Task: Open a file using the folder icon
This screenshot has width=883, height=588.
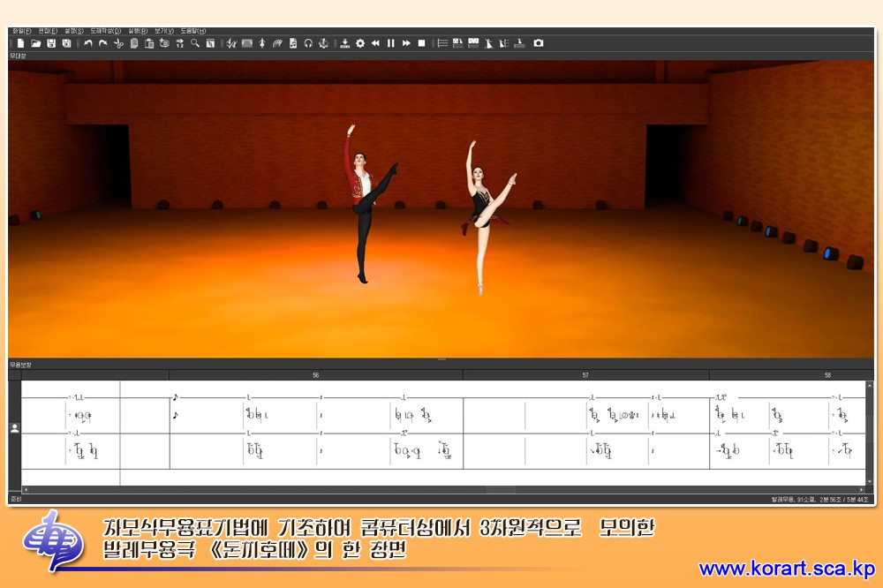Action: coord(36,43)
